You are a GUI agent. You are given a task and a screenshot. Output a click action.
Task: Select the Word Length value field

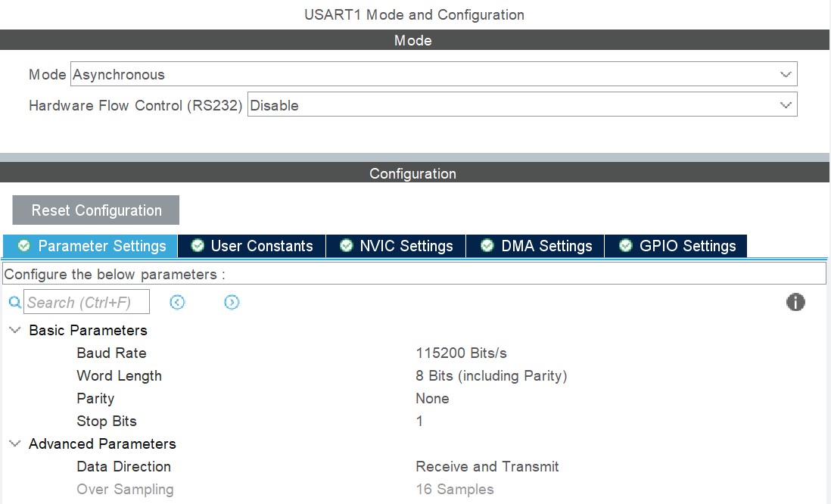(490, 376)
